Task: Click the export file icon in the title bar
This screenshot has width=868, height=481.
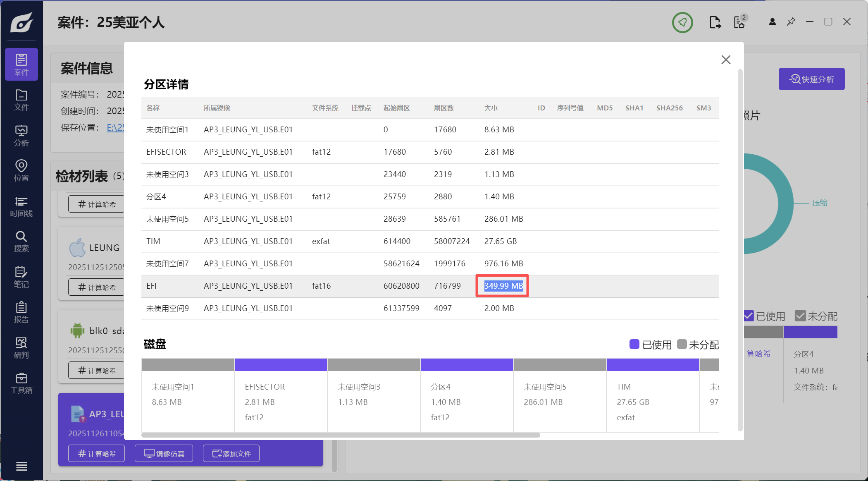Action: (715, 22)
